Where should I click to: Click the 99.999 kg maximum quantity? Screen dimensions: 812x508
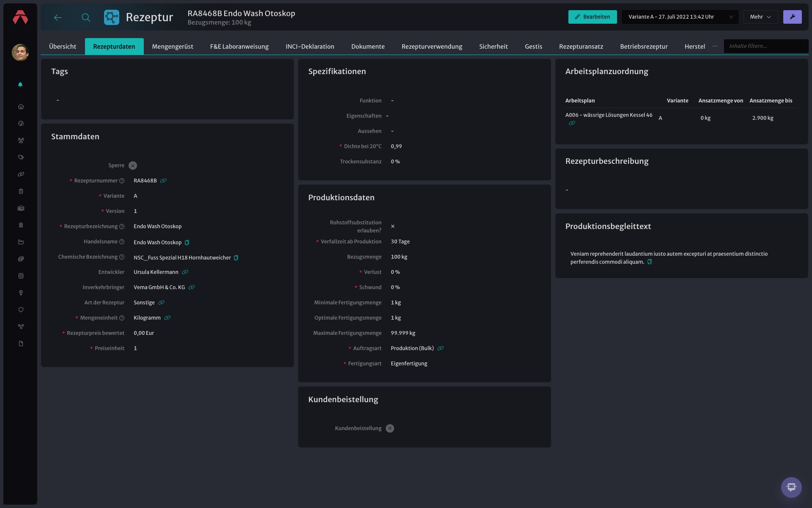coord(403,333)
